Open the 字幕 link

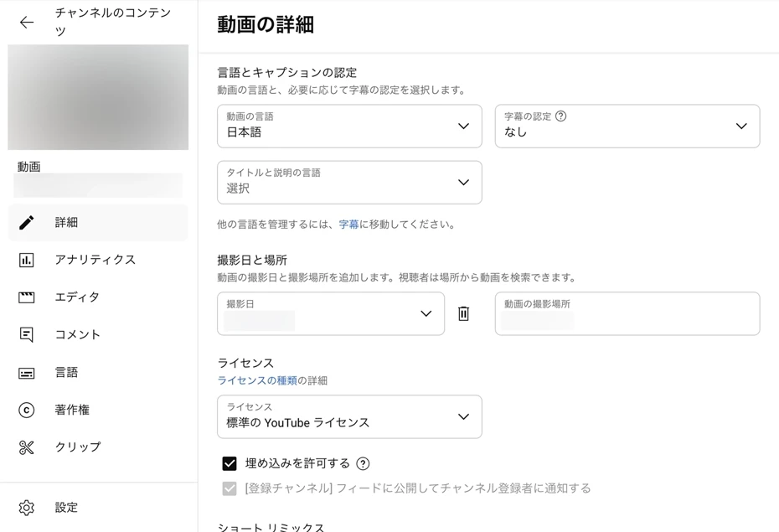pyautogui.click(x=349, y=224)
